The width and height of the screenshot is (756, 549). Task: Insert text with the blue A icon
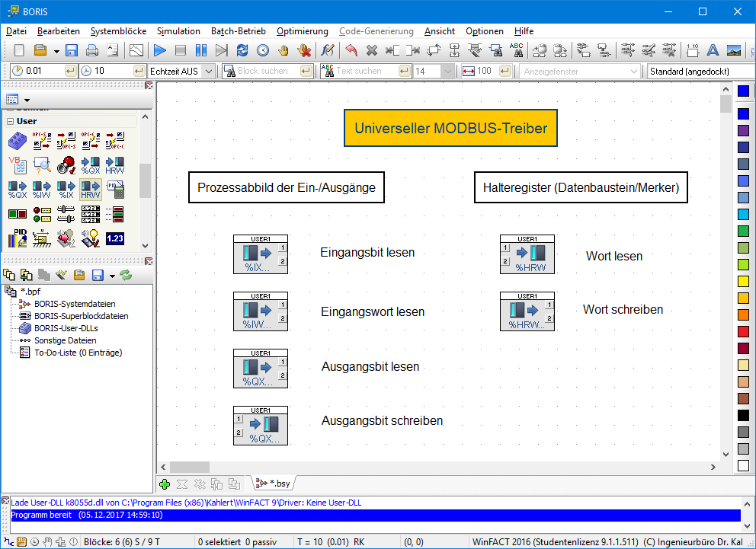point(713,50)
